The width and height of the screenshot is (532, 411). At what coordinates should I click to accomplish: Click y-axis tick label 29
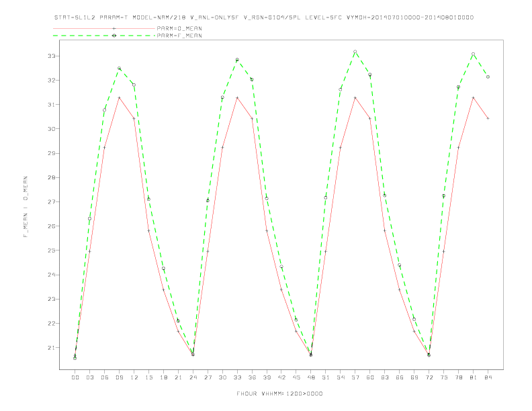point(52,153)
